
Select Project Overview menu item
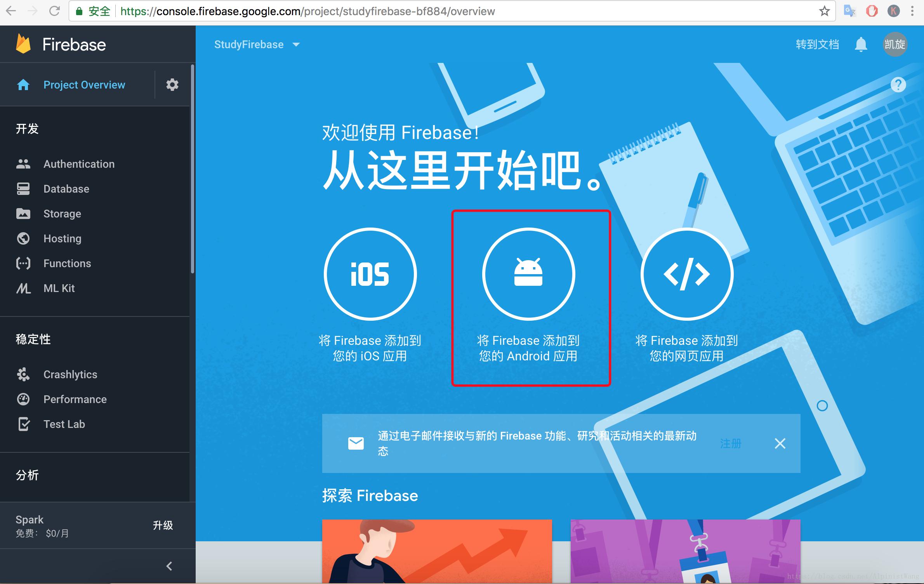[x=83, y=84]
